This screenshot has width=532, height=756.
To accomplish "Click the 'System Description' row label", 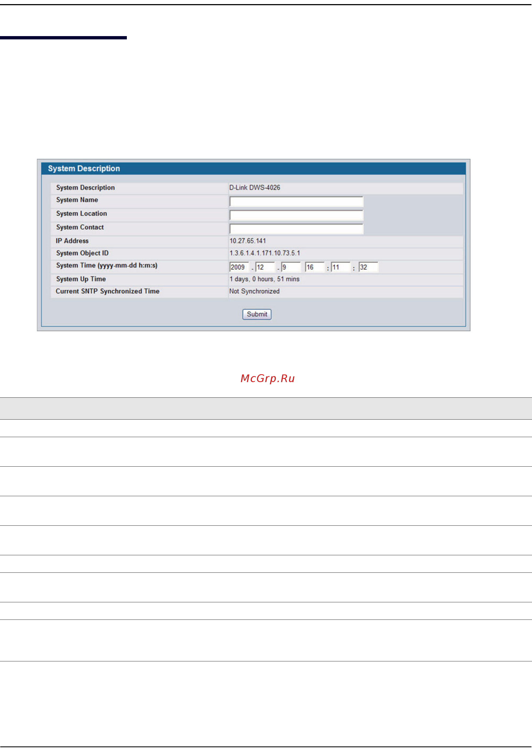I will (85, 187).
